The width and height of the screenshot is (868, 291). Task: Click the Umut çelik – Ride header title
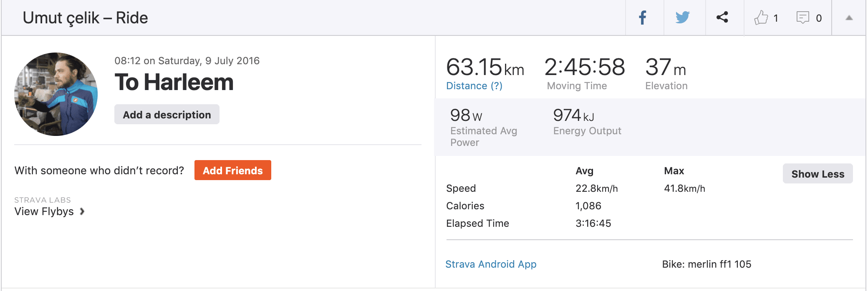pos(86,18)
